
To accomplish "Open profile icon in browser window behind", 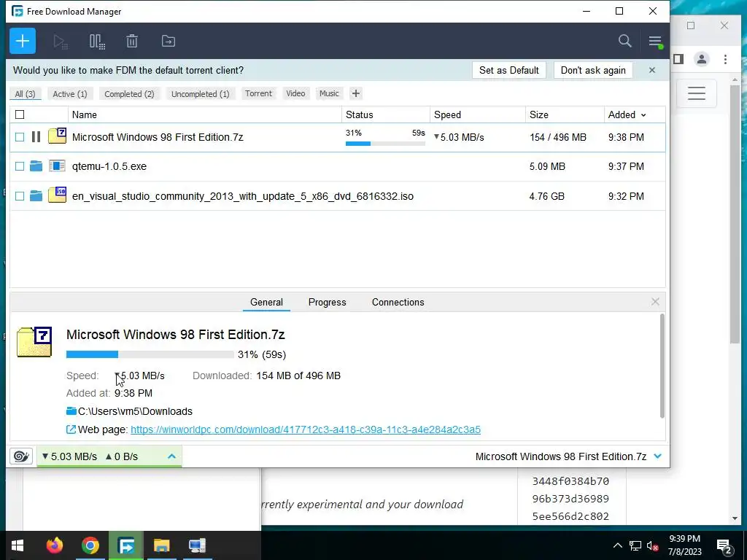I will 701,59.
